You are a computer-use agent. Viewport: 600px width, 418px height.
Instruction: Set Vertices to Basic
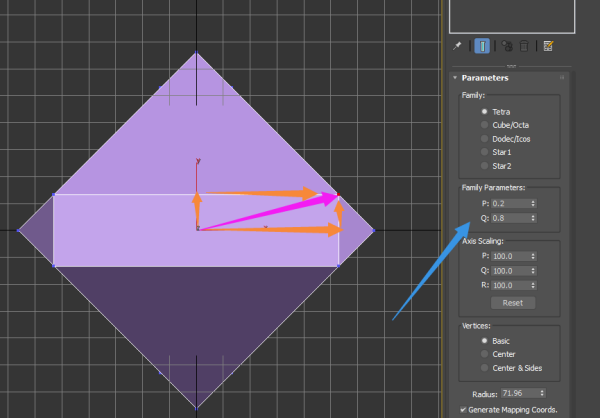[484, 341]
